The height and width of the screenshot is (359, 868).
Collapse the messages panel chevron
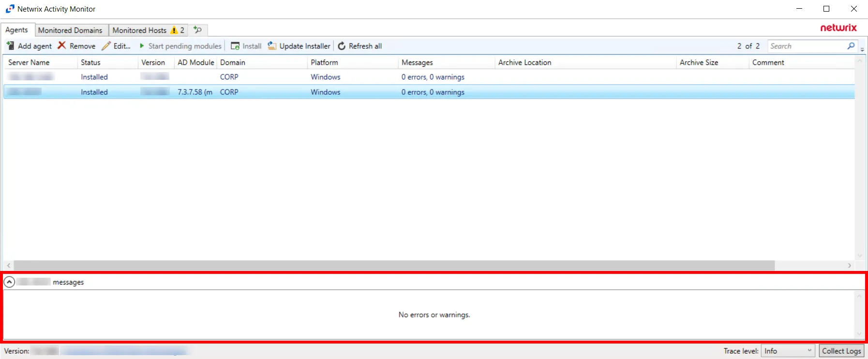click(9, 282)
